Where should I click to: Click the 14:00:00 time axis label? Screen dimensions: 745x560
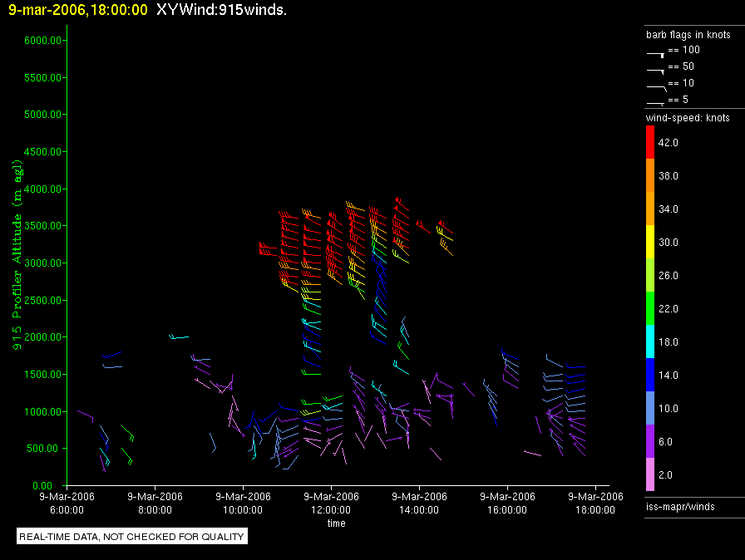pyautogui.click(x=419, y=509)
